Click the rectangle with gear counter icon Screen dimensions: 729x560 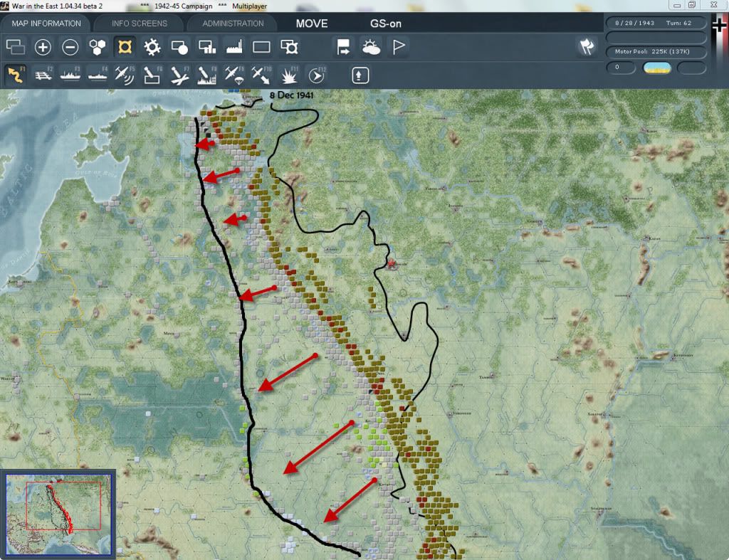(x=289, y=47)
